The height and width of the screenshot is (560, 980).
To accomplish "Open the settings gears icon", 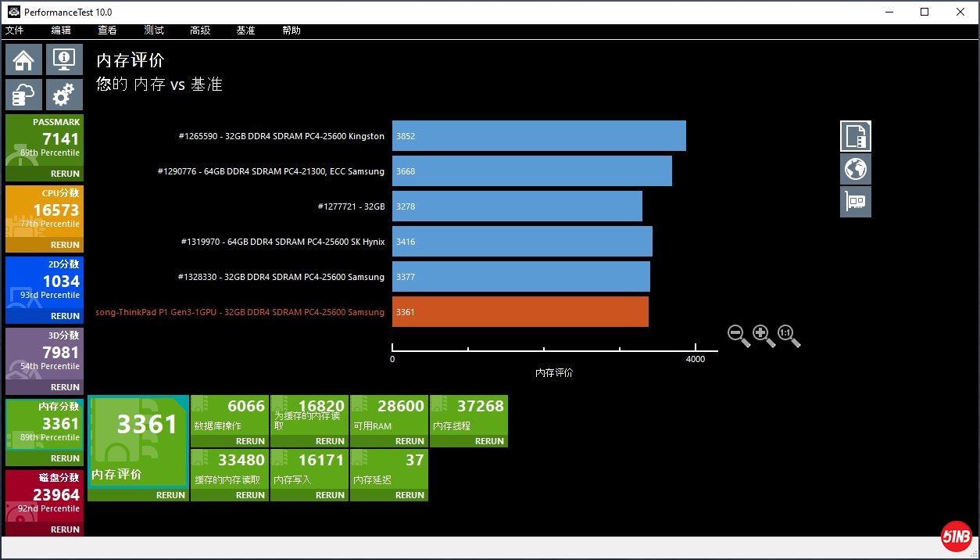I will 64,95.
